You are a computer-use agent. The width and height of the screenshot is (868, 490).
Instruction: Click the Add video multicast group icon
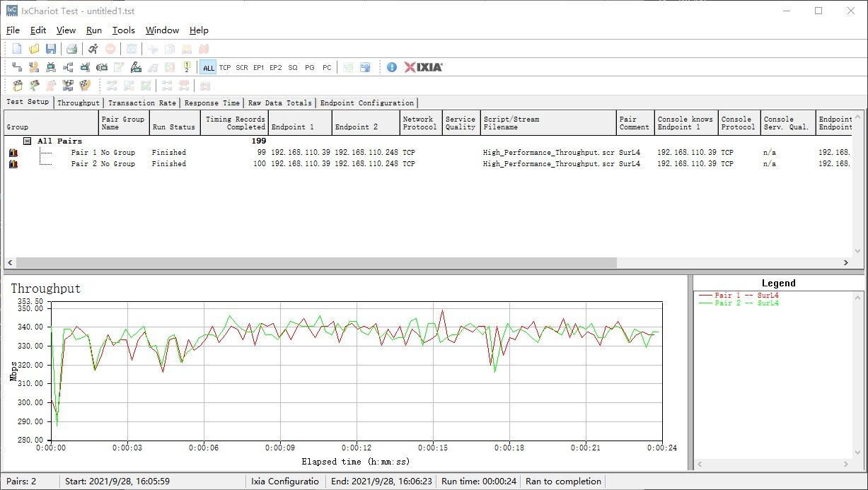tap(85, 67)
